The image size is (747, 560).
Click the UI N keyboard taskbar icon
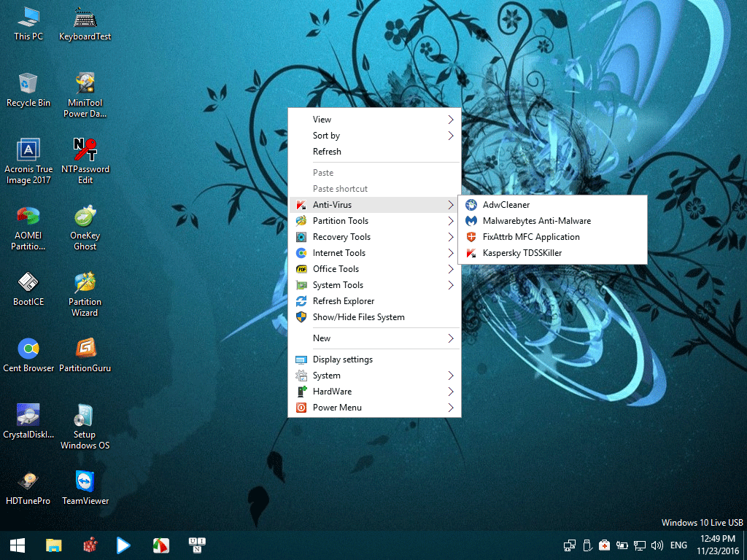tap(197, 545)
